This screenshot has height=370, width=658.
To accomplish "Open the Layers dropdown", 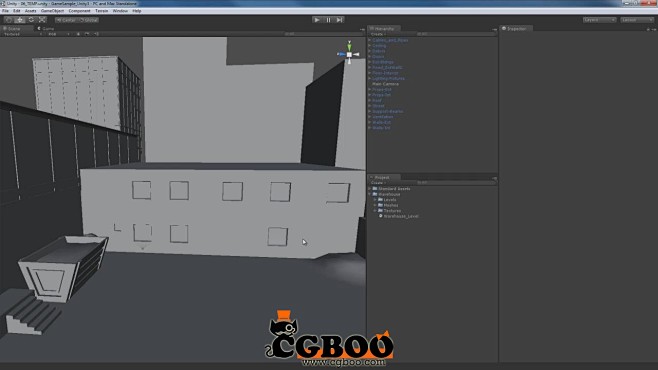I will [599, 20].
